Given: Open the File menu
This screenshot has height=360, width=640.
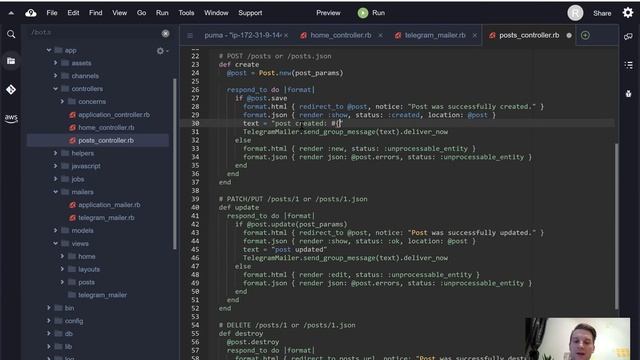Looking at the screenshot, I should pyautogui.click(x=52, y=13).
